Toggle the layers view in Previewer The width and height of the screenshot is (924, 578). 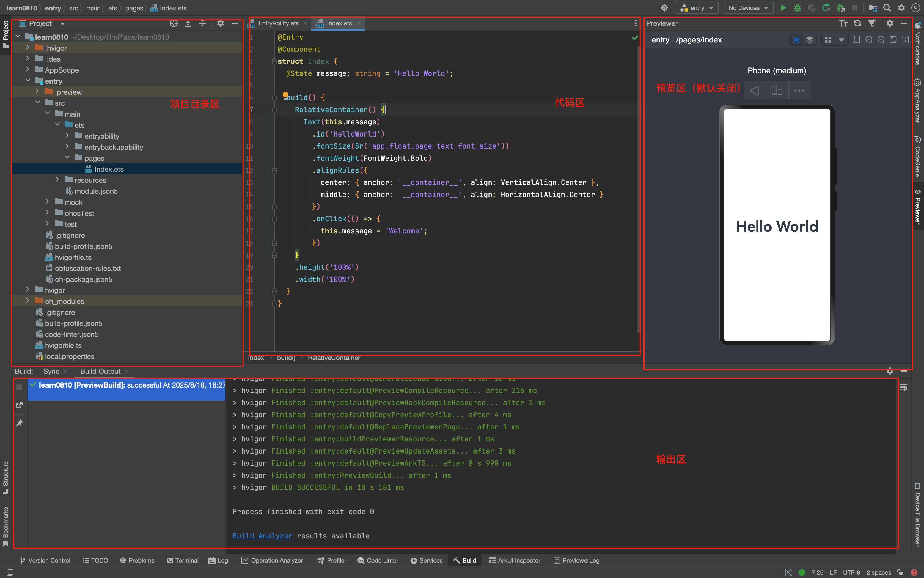click(809, 40)
